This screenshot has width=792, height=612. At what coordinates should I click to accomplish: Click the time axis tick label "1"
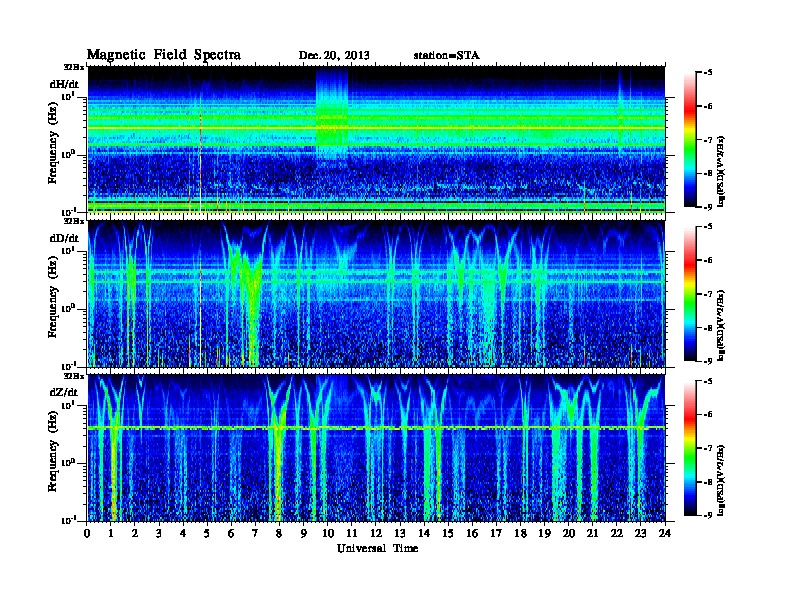point(111,533)
